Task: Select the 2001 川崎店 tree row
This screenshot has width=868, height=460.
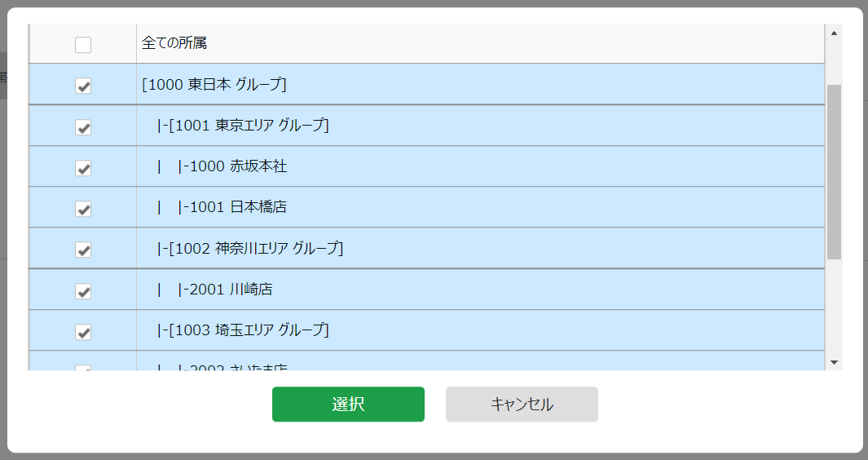Action: click(227, 289)
